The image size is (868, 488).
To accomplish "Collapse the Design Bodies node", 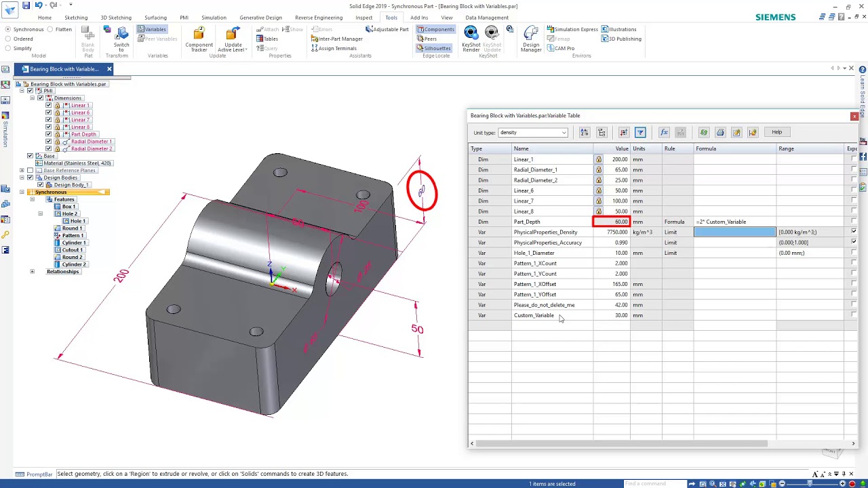I will pos(22,178).
